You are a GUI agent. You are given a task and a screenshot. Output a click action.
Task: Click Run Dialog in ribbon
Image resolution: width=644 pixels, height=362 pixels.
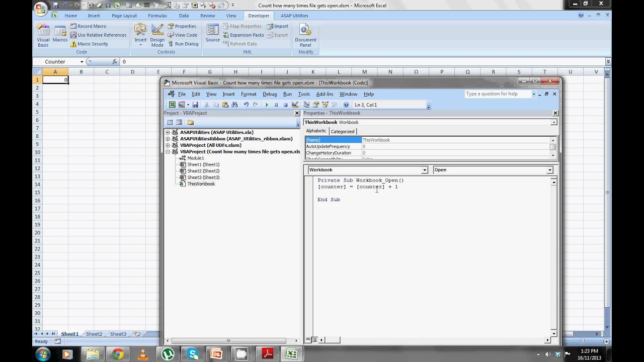click(x=183, y=44)
